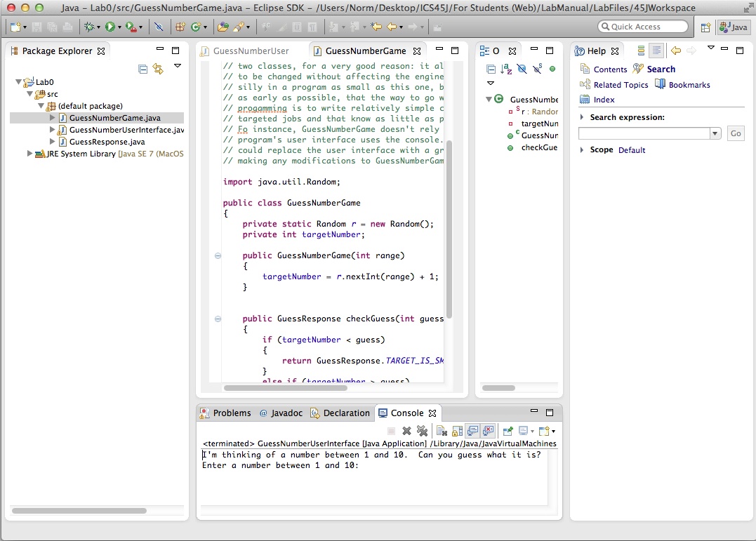This screenshot has width=756, height=541.
Task: Collapse all in Package Explorer
Action: 143,69
